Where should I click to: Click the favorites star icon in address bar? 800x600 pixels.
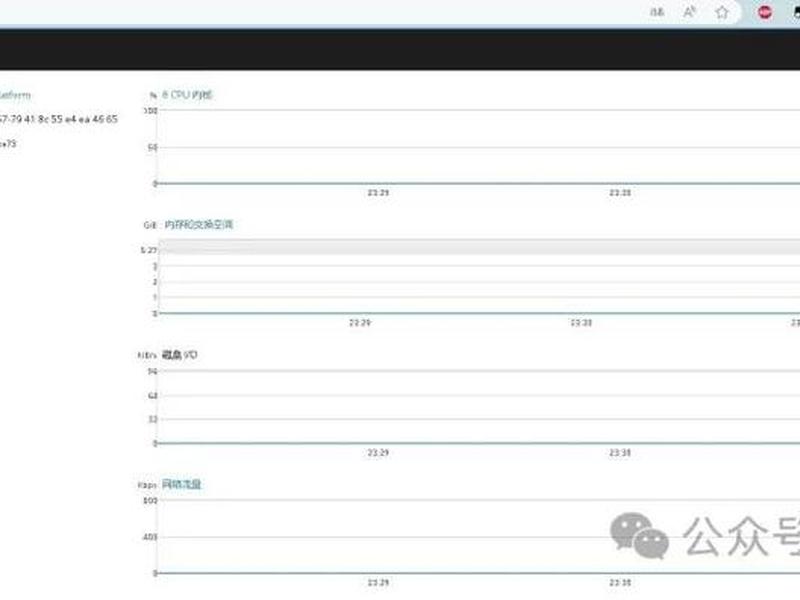coord(721,12)
